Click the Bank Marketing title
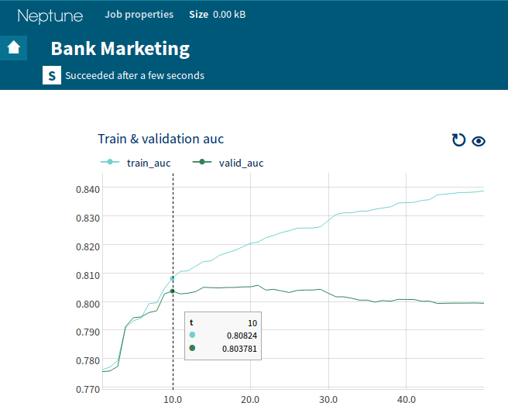 (x=120, y=48)
